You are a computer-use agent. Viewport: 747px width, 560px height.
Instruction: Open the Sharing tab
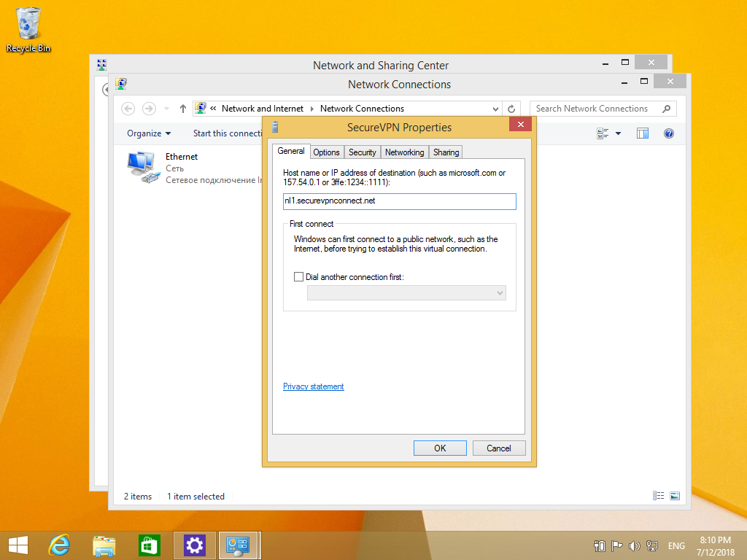(x=446, y=152)
